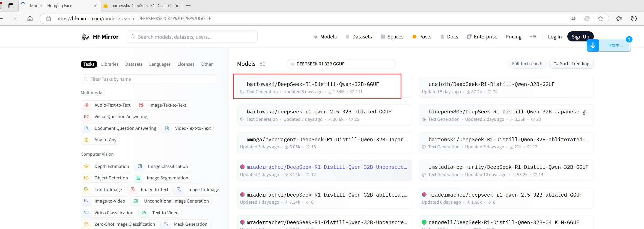Open Datasets in the top navigation
644x229 pixels.
pos(359,37)
